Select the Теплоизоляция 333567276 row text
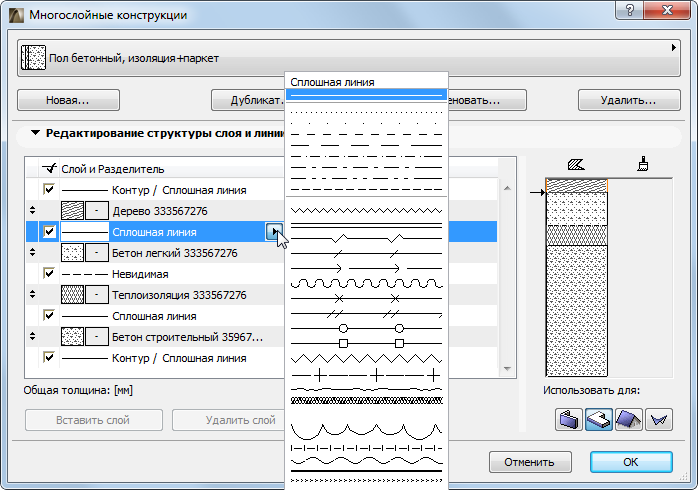 179,295
